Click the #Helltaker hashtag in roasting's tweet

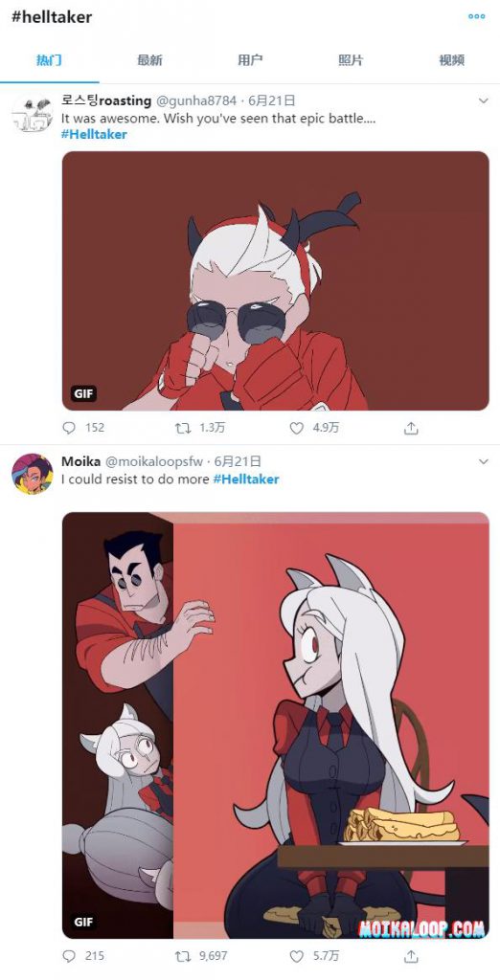pos(94,134)
